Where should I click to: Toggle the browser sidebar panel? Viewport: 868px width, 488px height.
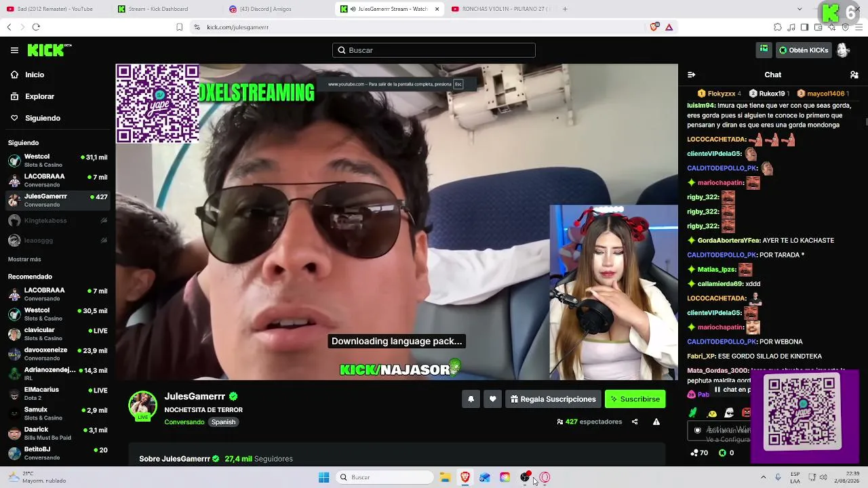pos(804,27)
